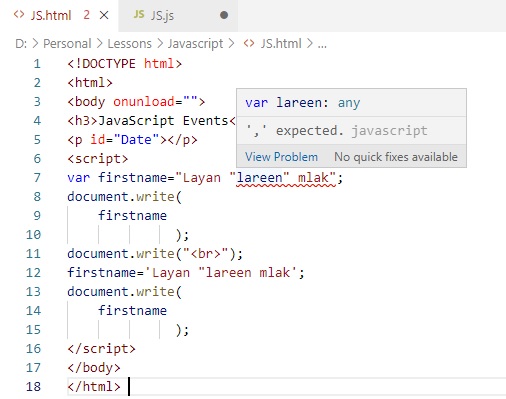The height and width of the screenshot is (399, 506).
Task: Click the onunload attribute on line 3
Action: coord(144,102)
